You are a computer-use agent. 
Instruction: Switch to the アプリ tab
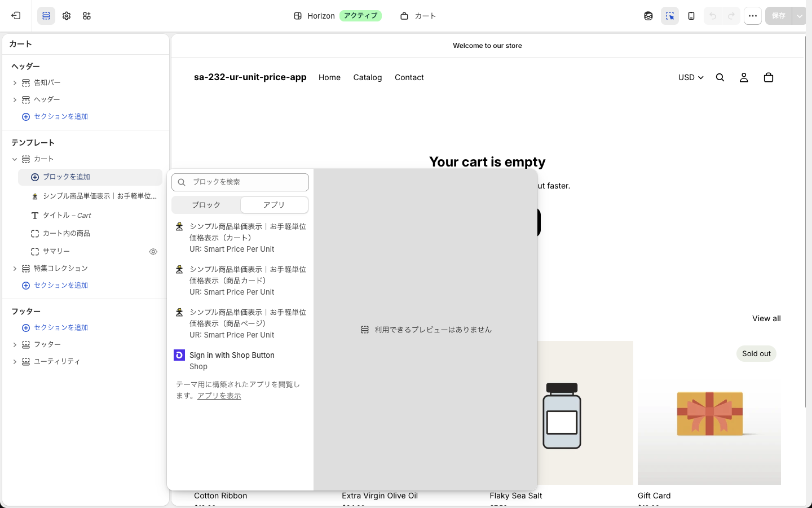click(x=274, y=205)
